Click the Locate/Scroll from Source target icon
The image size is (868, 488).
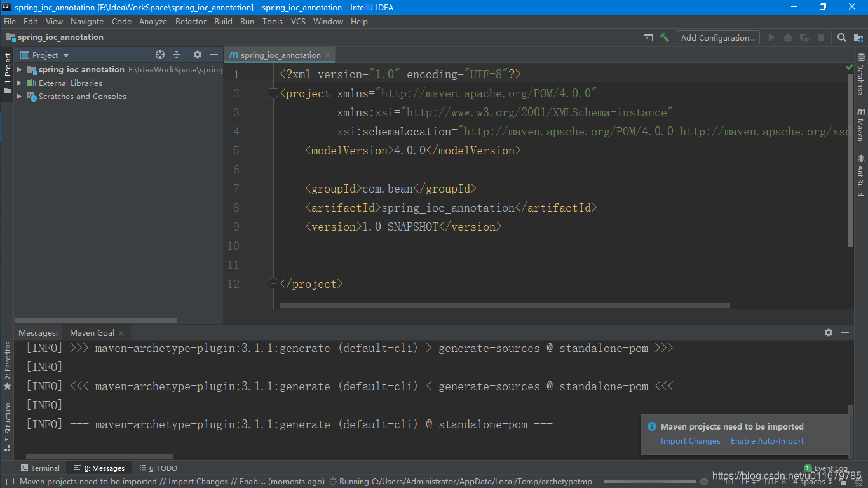point(160,55)
